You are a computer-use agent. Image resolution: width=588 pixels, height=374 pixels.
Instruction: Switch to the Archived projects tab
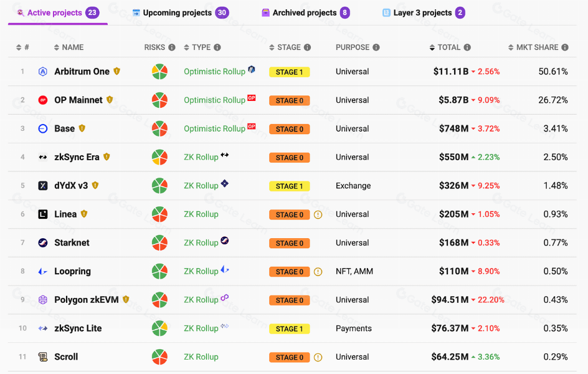point(305,12)
